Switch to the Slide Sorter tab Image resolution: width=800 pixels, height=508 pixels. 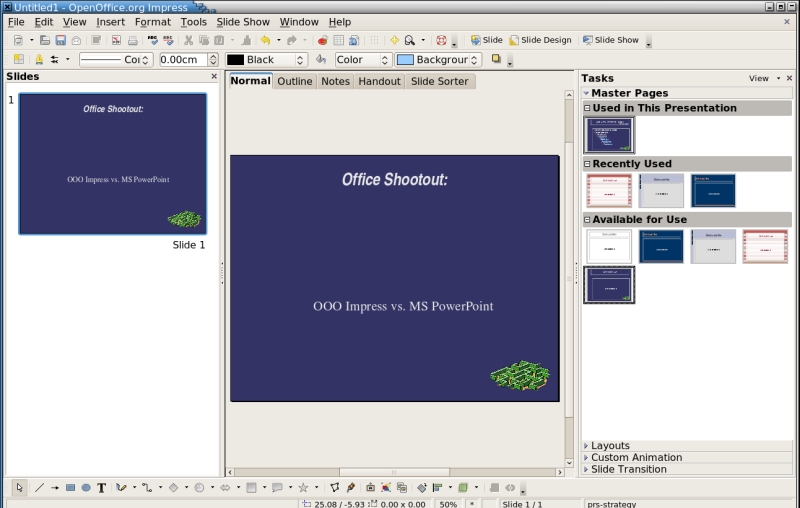coord(440,81)
